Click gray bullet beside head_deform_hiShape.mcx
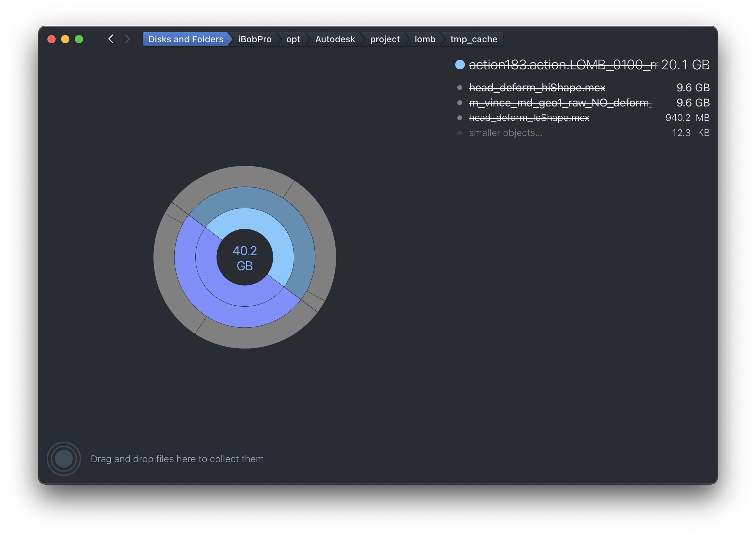 (460, 88)
